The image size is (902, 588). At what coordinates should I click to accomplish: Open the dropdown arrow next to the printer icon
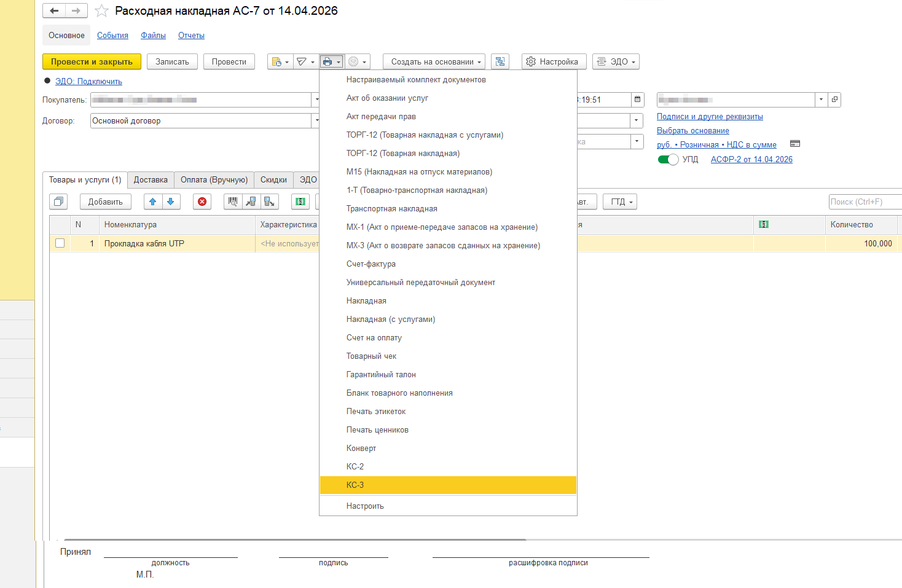[x=339, y=61]
